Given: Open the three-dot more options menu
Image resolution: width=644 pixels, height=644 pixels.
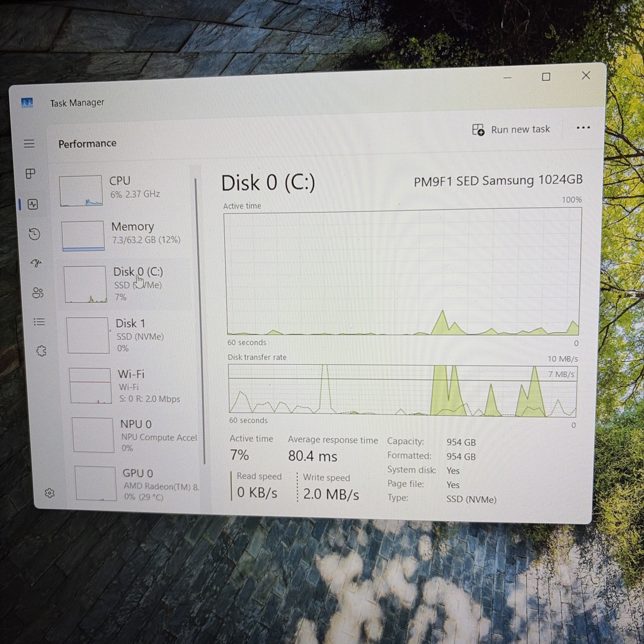Looking at the screenshot, I should 583,128.
